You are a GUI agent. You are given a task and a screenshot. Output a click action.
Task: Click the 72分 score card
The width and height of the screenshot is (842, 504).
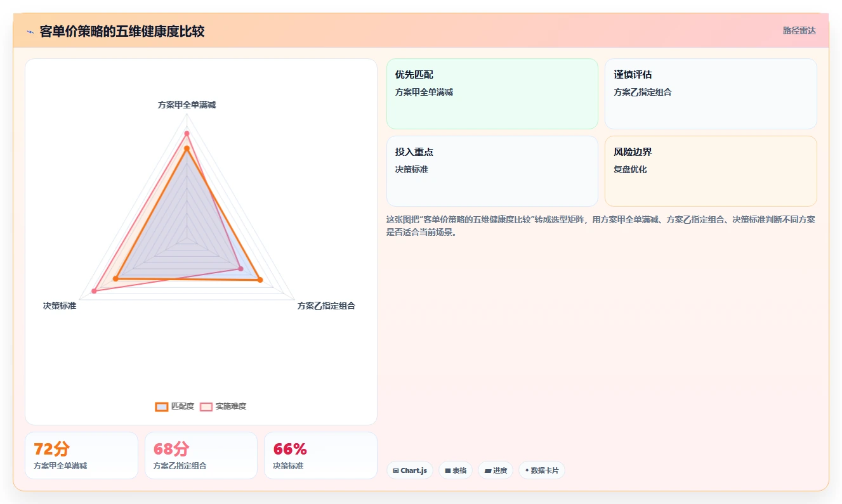click(x=81, y=455)
